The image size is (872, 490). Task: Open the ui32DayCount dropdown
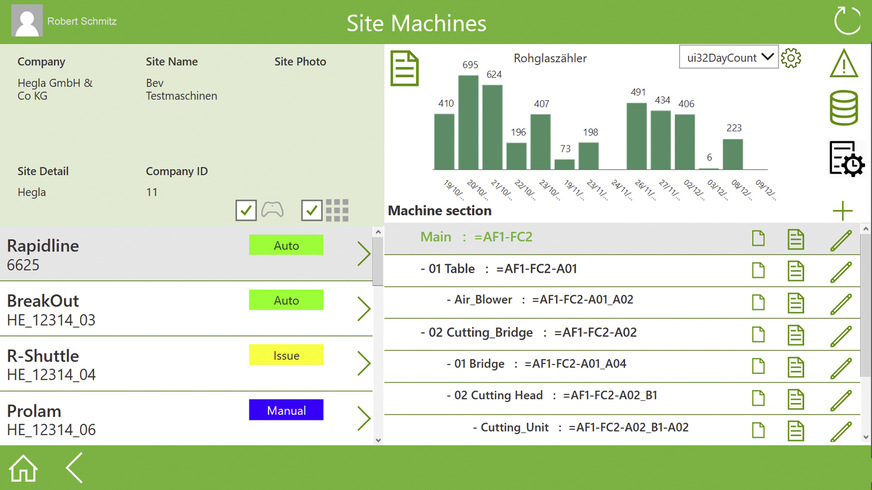coord(728,58)
